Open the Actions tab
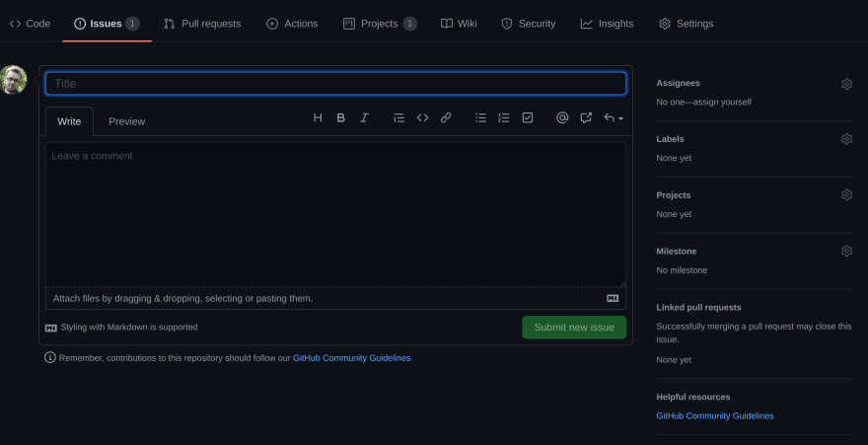Viewport: 868px width, 445px height. pyautogui.click(x=292, y=24)
